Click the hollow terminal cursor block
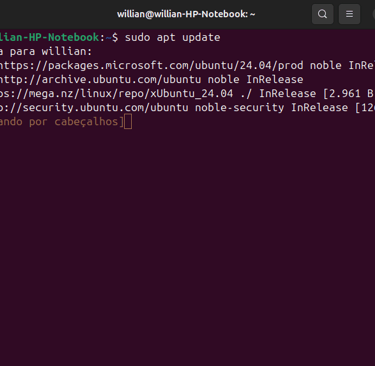375x366 pixels. tap(128, 121)
